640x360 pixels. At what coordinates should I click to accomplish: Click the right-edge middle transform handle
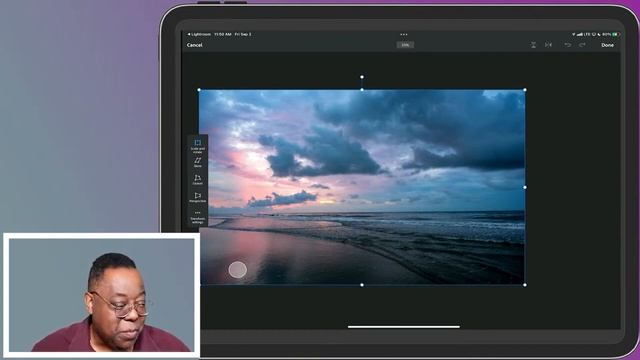click(524, 187)
